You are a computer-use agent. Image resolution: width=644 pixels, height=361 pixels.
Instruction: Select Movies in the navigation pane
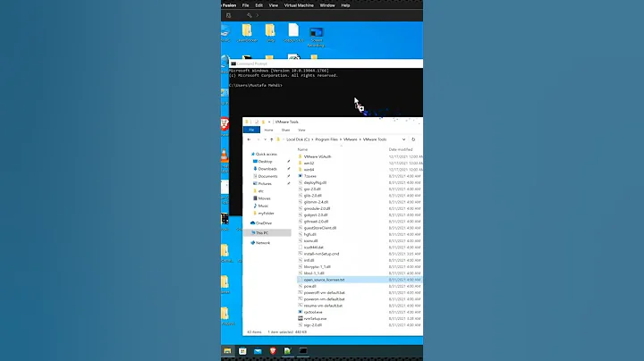click(x=264, y=198)
